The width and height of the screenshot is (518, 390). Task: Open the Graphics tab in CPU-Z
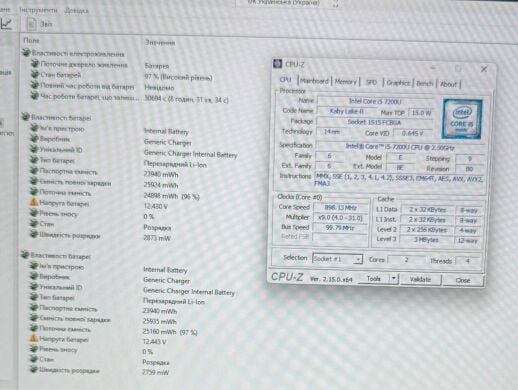click(x=398, y=83)
